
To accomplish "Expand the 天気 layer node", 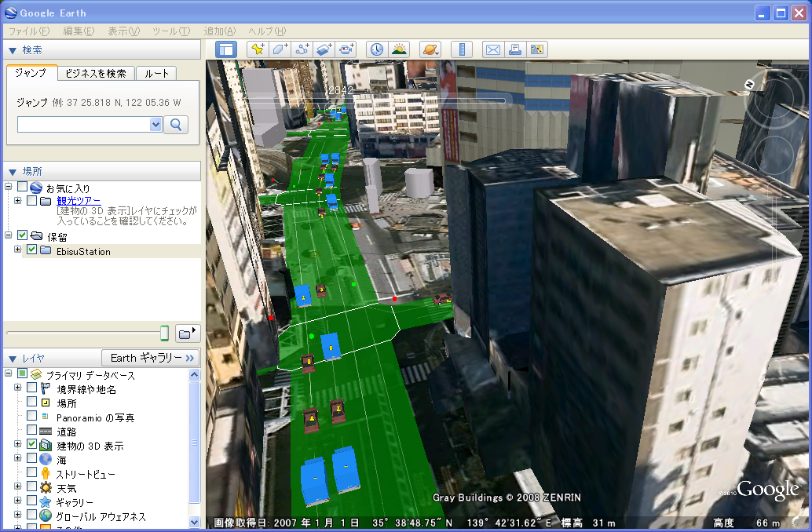I will pos(17,486).
